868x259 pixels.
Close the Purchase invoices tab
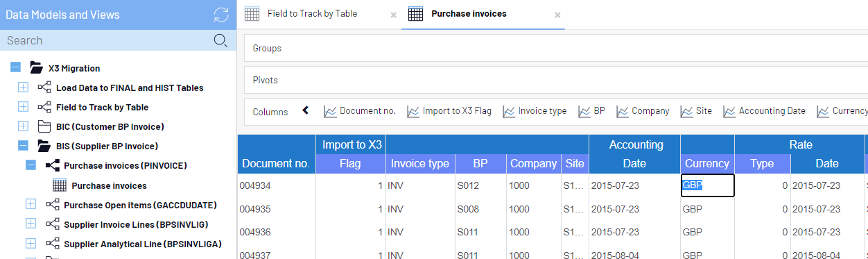click(557, 15)
